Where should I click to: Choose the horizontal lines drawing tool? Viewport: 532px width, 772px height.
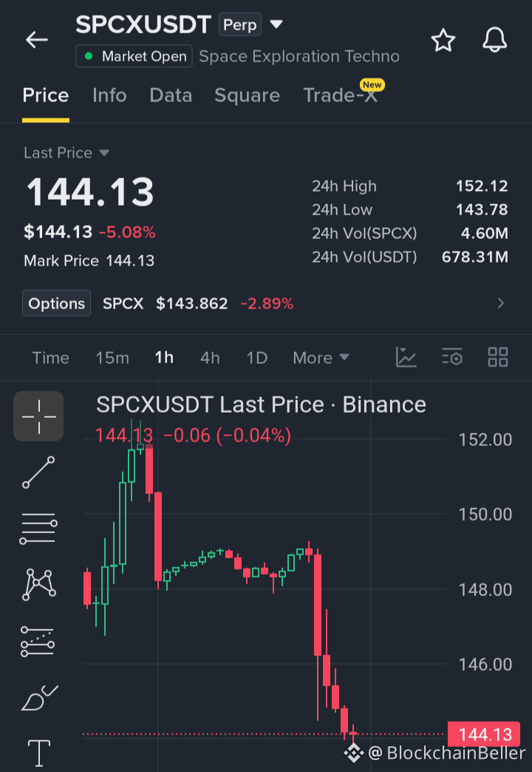coord(38,528)
